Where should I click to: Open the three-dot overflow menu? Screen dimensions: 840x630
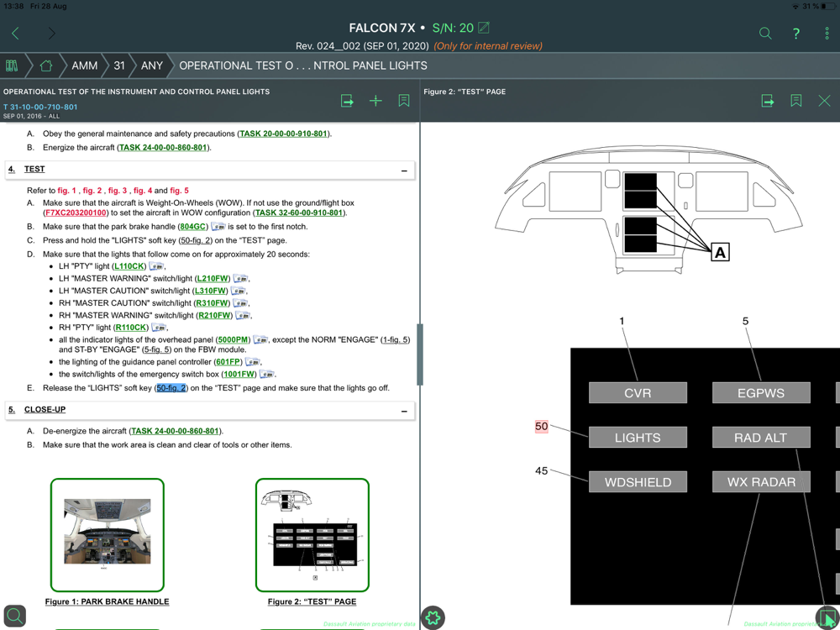[x=827, y=34]
